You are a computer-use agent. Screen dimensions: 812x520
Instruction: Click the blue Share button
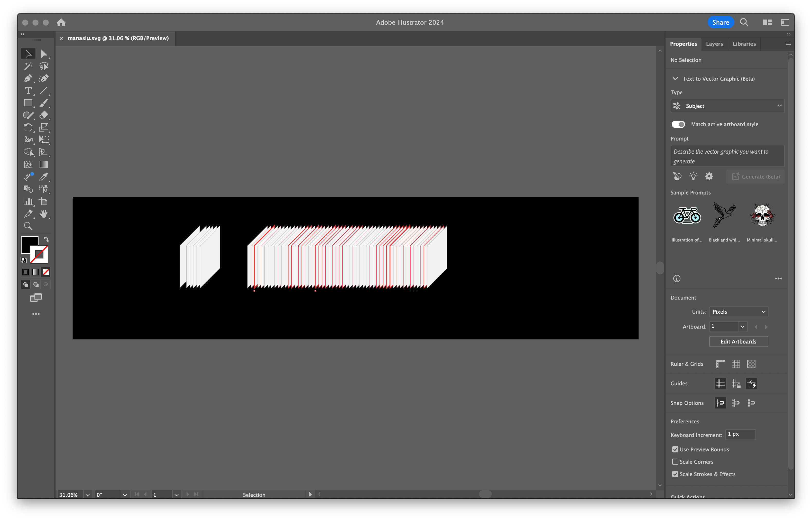tap(720, 22)
